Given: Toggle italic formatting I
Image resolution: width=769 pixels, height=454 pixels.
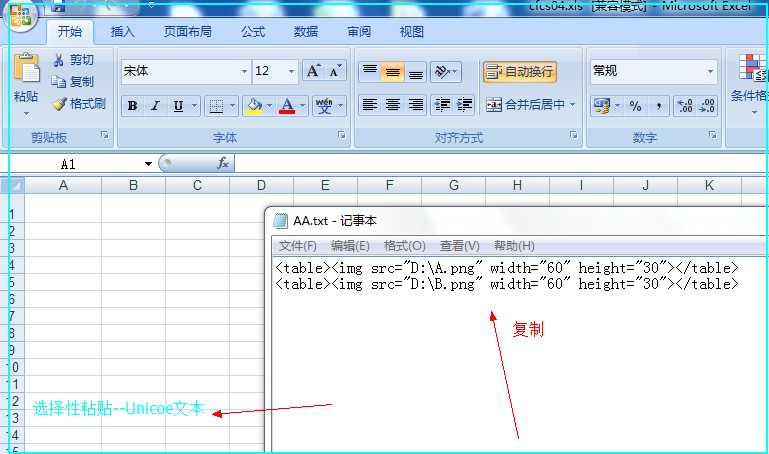Looking at the screenshot, I should pos(155,105).
